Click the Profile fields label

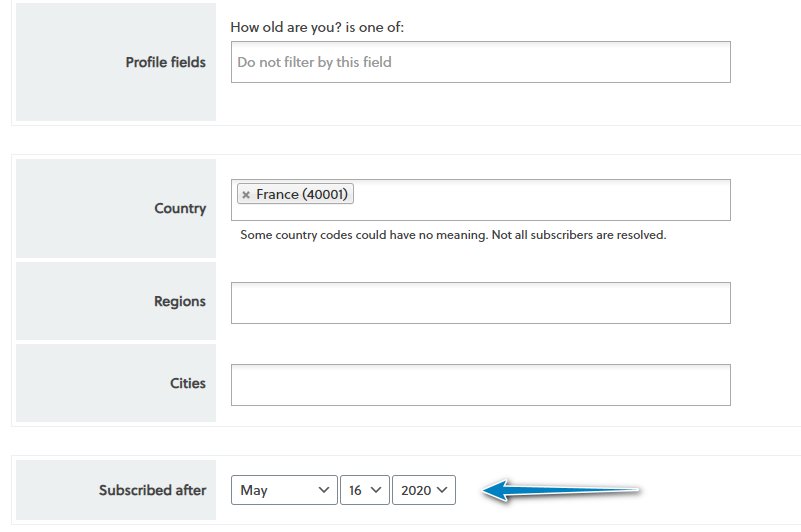166,62
